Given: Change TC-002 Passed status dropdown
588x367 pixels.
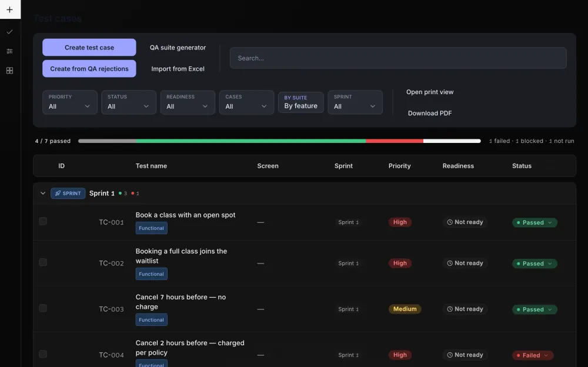Looking at the screenshot, I should click(x=534, y=263).
